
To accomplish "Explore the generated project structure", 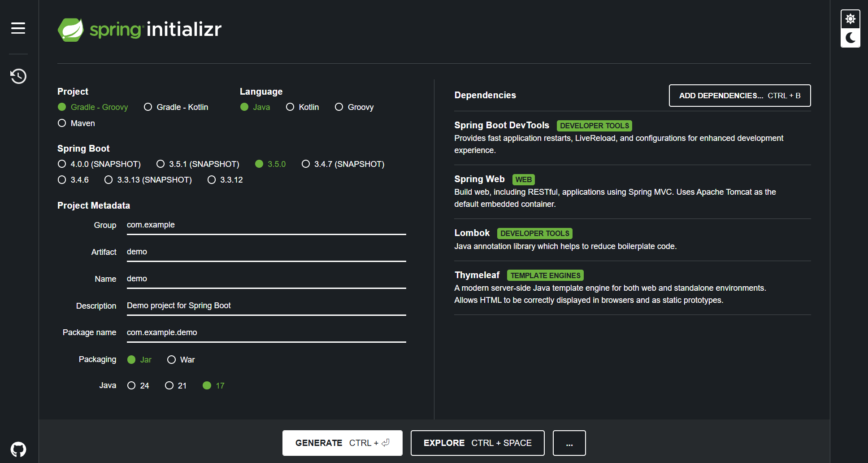I will [x=477, y=443].
